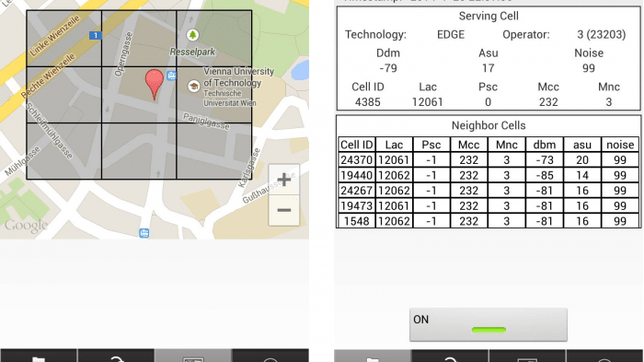Click neighbor cell ID 24370
The height and width of the screenshot is (362, 644).
357,160
